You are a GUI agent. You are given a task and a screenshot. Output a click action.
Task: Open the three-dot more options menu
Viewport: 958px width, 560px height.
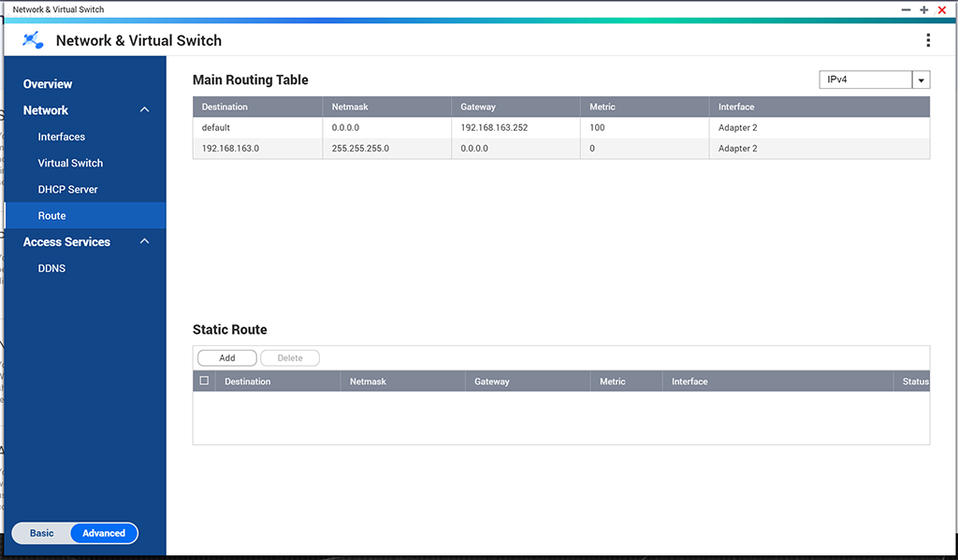pos(928,40)
